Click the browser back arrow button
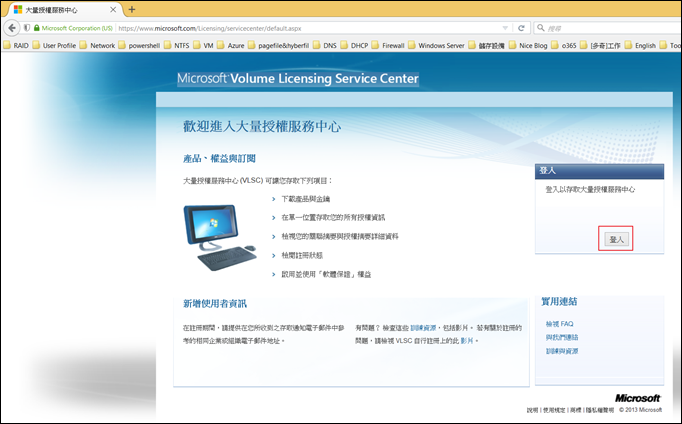 click(x=11, y=28)
